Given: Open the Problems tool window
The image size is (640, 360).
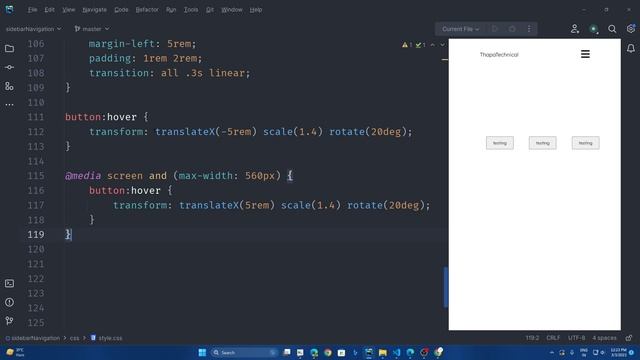Looking at the screenshot, I should pos(9,302).
